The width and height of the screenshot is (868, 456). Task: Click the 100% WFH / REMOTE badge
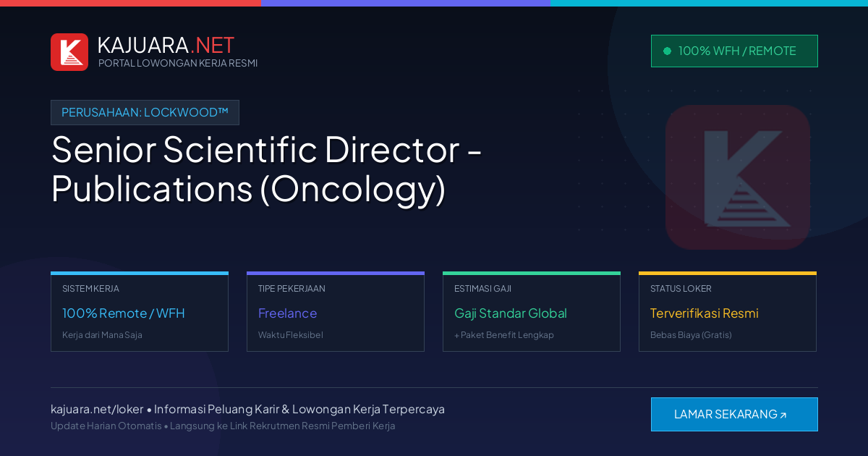(734, 51)
